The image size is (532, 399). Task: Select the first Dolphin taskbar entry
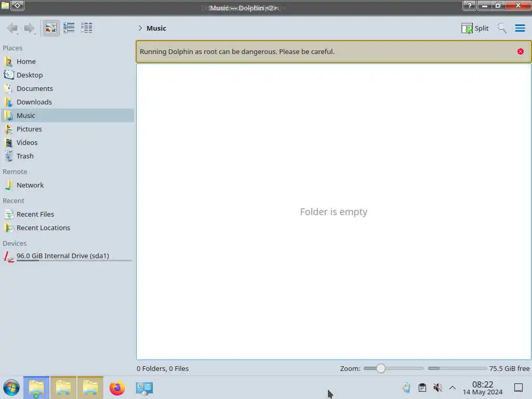click(36, 388)
